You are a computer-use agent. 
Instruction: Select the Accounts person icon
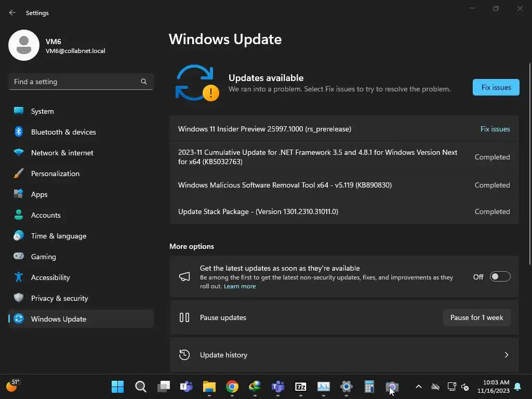coord(19,215)
